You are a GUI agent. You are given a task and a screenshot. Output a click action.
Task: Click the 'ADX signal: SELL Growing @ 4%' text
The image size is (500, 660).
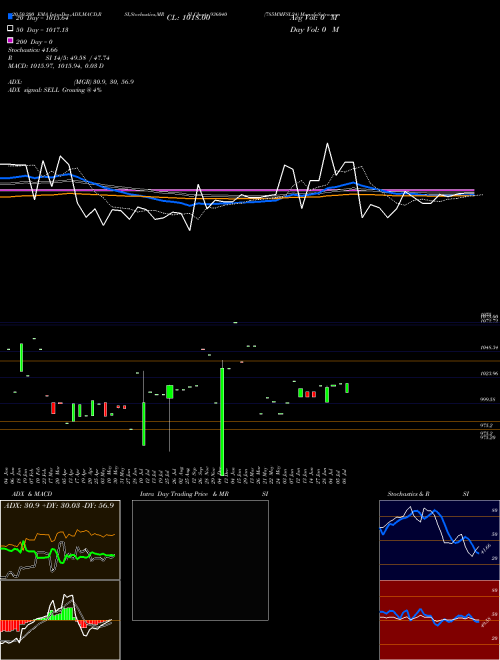point(55,90)
